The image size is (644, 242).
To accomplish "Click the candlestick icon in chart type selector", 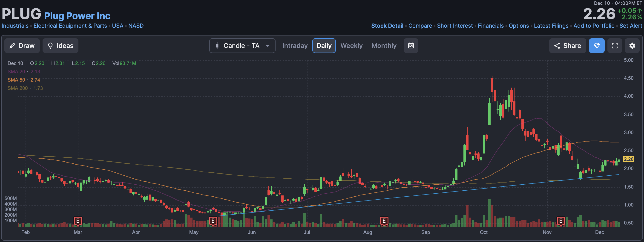I will point(217,46).
